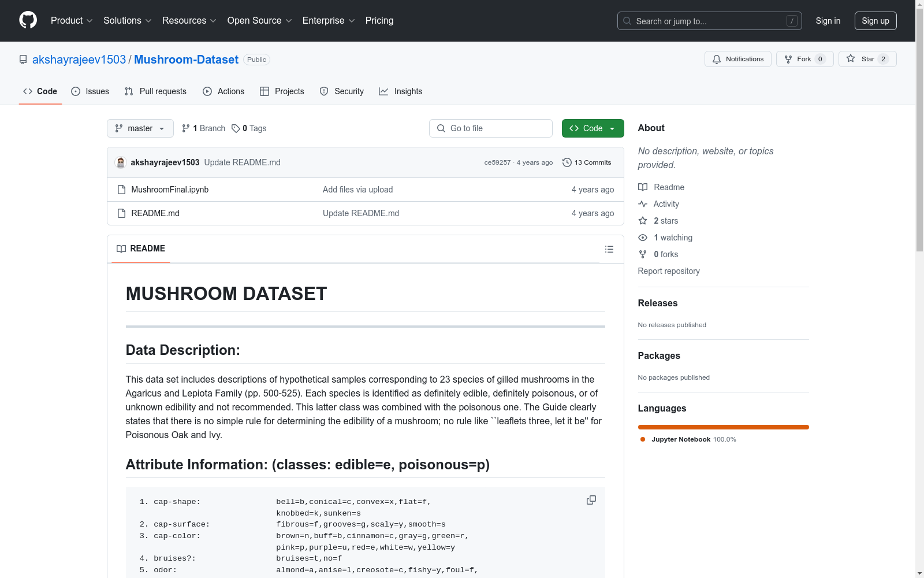Open the Pull requests tab

click(155, 91)
